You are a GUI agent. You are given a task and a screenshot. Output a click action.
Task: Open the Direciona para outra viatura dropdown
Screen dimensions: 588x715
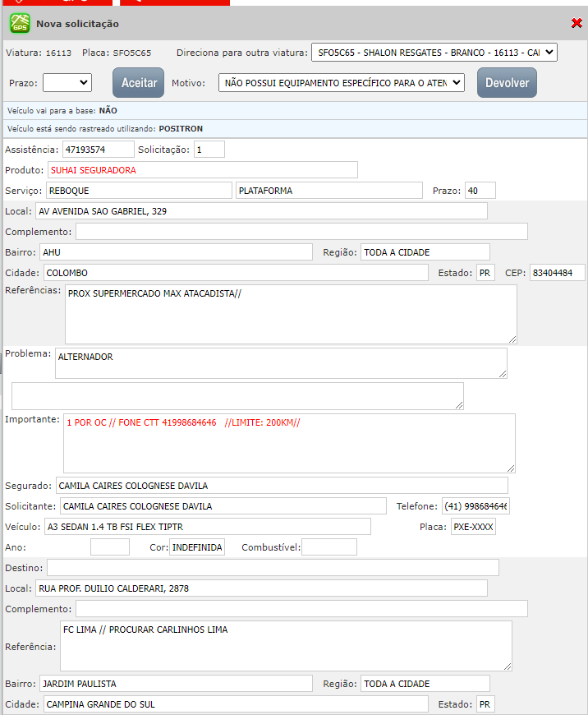click(434, 53)
